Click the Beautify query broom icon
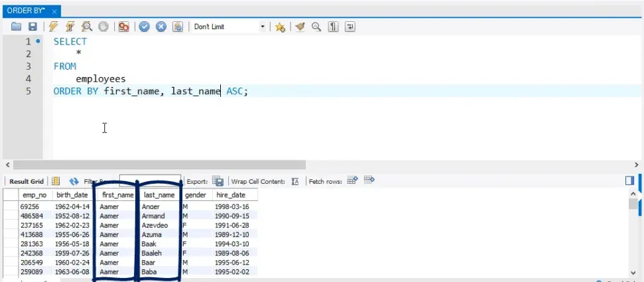The height and width of the screenshot is (282, 644). (300, 27)
